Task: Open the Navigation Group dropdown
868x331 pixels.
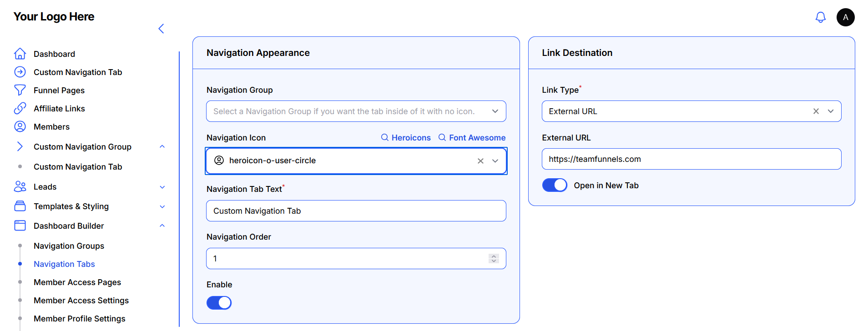Action: (495, 111)
